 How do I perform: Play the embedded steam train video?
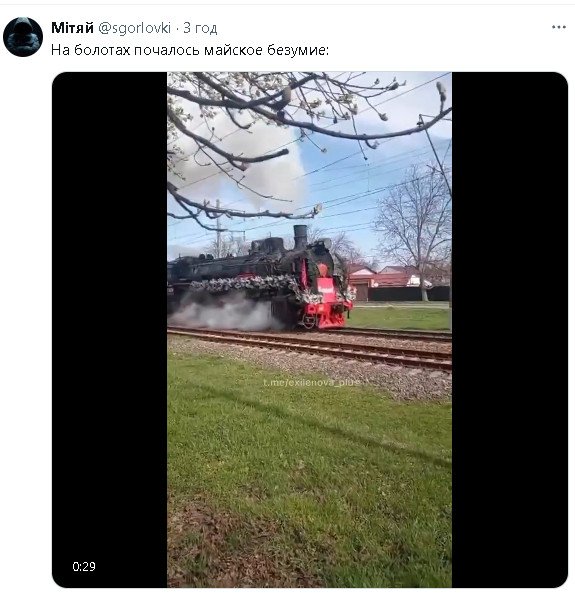point(309,329)
